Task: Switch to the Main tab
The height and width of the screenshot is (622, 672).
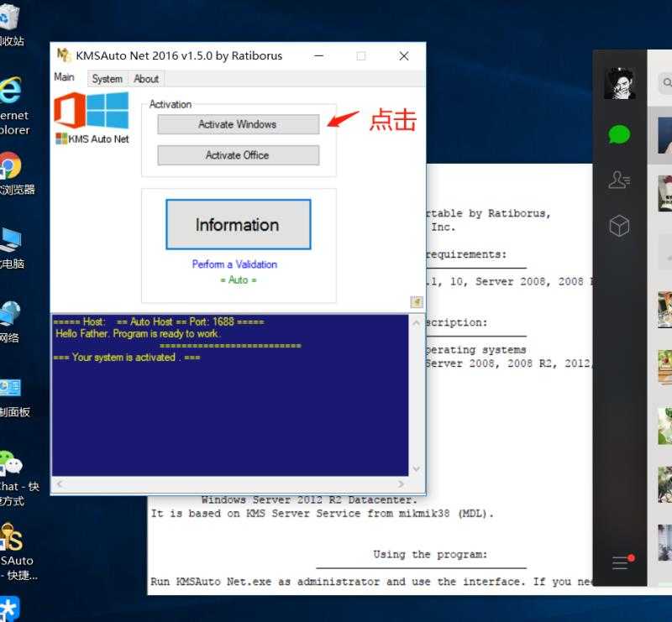Action: tap(65, 77)
